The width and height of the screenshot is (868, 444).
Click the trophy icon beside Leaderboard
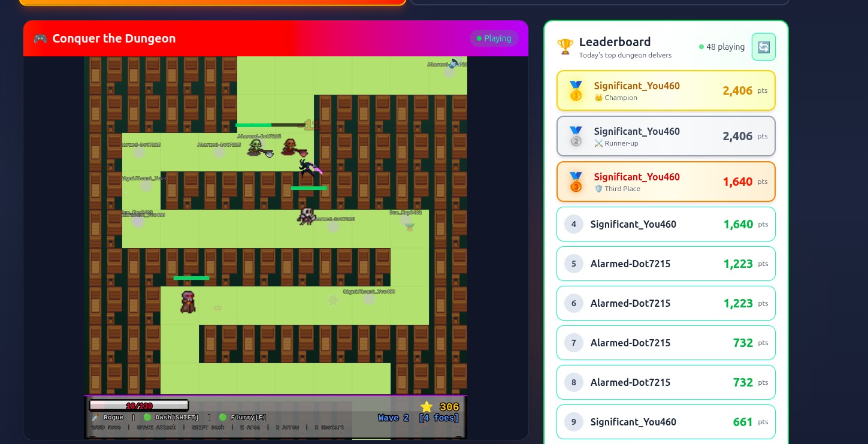[565, 47]
